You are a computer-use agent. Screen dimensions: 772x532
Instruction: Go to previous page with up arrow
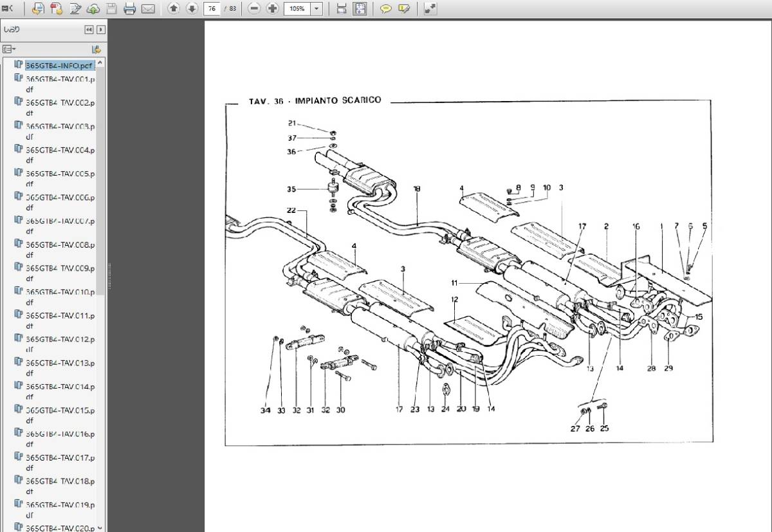click(x=173, y=9)
